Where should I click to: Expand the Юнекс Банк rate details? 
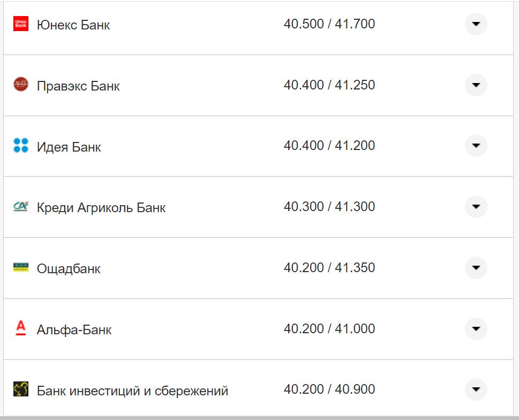click(475, 24)
